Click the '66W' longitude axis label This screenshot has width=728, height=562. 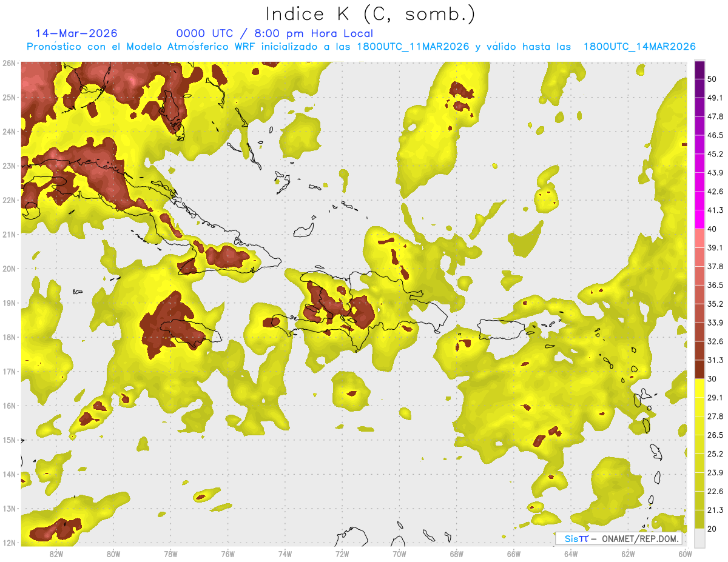click(x=513, y=554)
